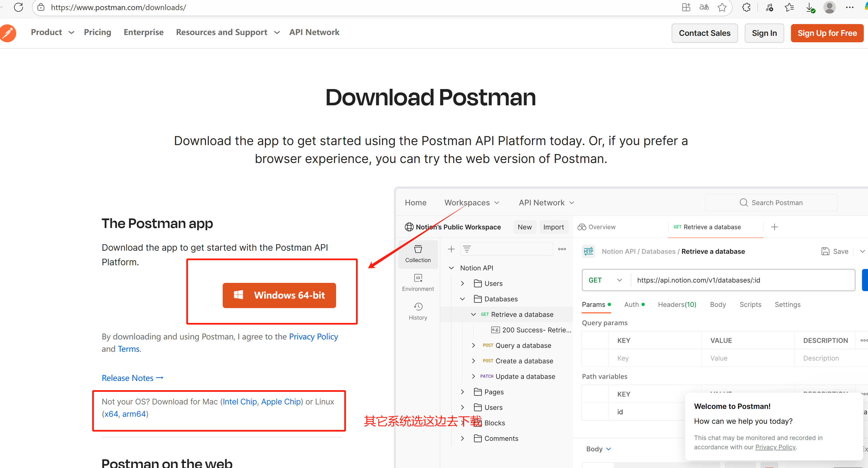
Task: Click the request URL field
Action: 743,280
